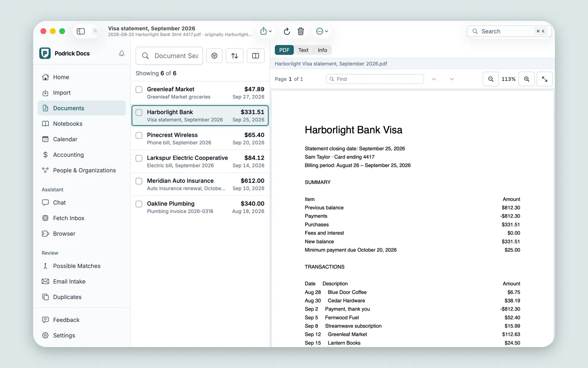Toggle the sidebar panel icon
Screen dimensions: 588x368
(x=81, y=31)
